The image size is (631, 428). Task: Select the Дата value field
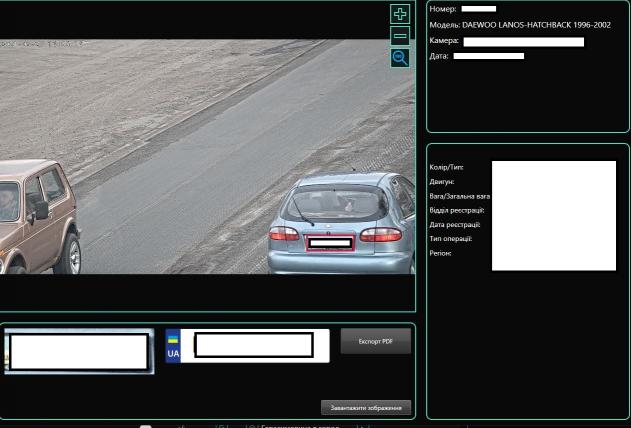tap(488, 57)
